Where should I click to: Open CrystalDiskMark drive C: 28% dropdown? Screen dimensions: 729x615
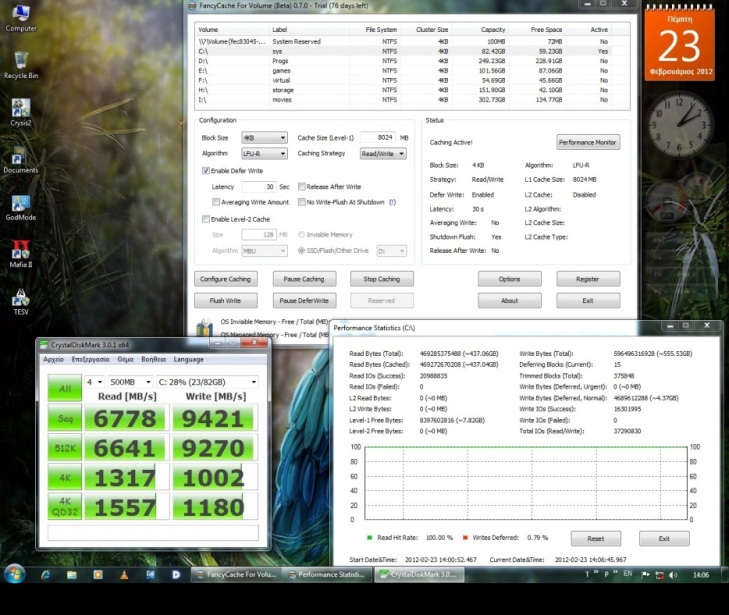pos(207,382)
